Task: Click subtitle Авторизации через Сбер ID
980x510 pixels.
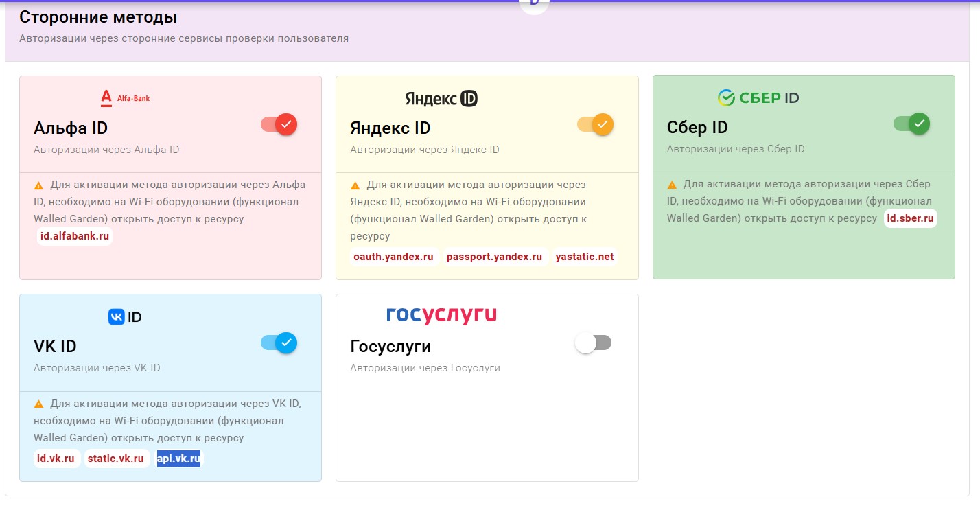Action: click(x=736, y=149)
